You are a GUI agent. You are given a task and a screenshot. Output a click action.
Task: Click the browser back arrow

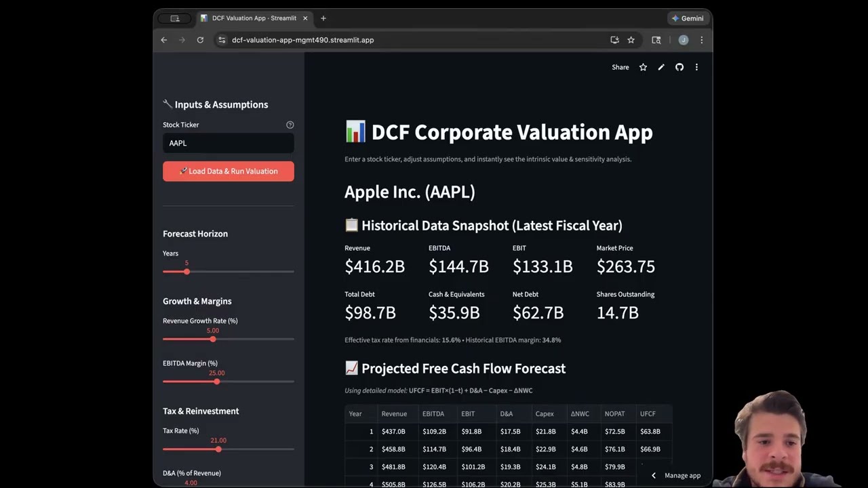coord(164,40)
